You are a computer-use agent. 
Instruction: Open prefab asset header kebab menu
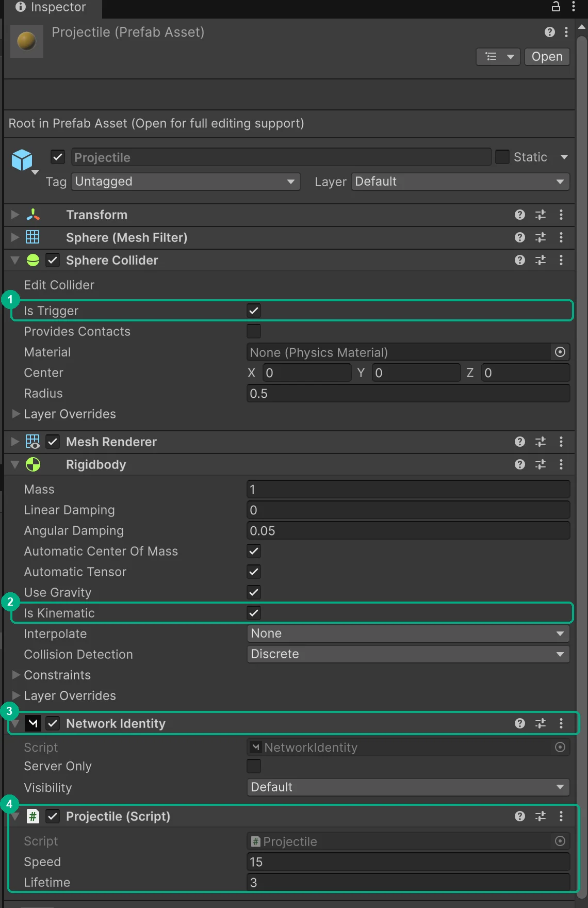[566, 32]
